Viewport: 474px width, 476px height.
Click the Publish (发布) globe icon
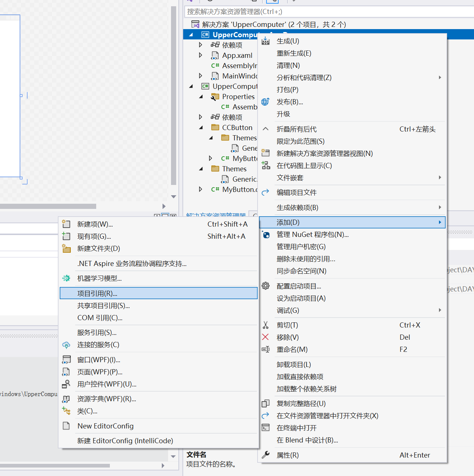point(265,102)
